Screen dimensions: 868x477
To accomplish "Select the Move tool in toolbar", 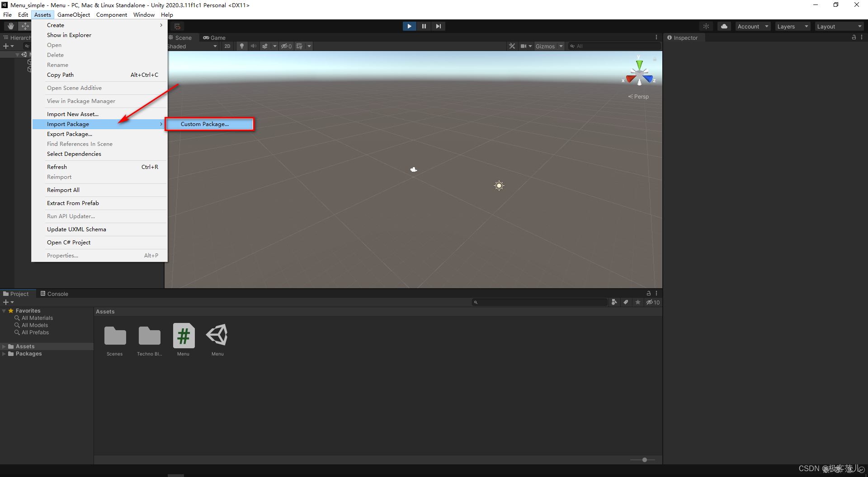I will (25, 26).
